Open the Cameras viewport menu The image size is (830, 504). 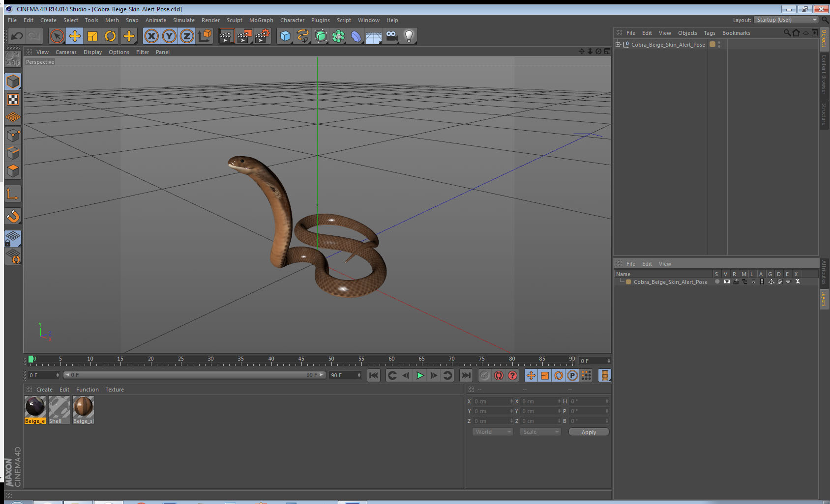pos(66,52)
